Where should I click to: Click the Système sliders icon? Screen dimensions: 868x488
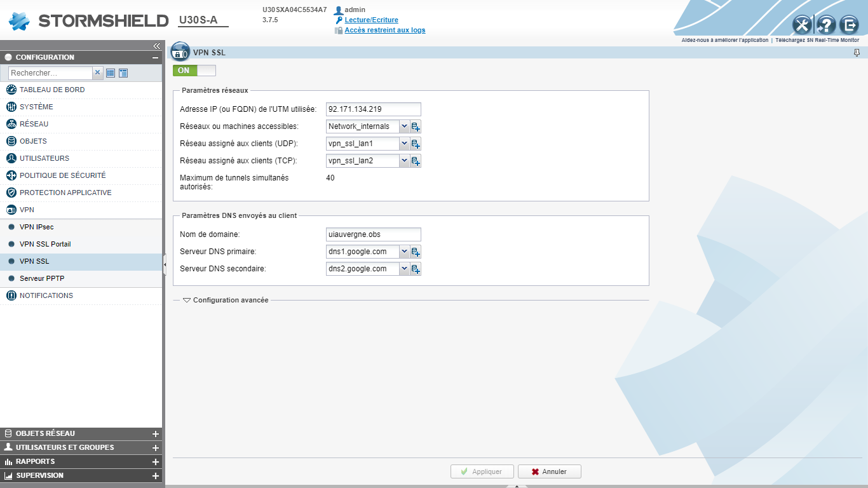click(x=11, y=107)
